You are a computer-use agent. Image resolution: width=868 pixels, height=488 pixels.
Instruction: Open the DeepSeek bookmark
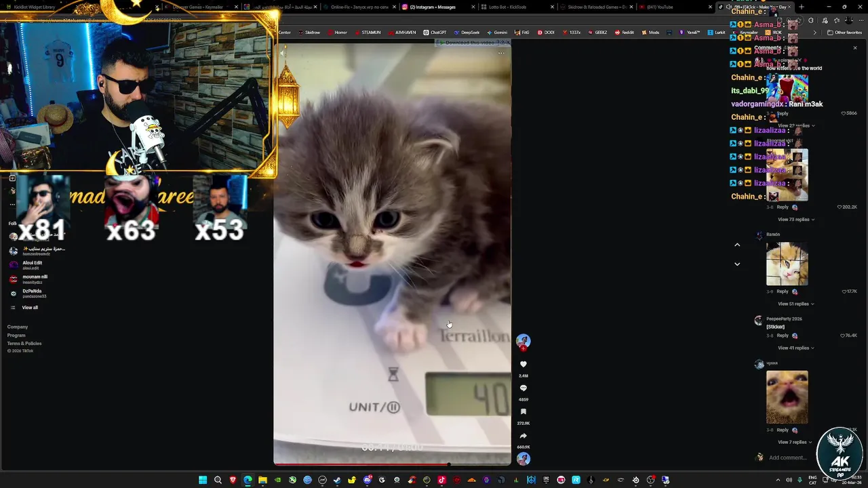467,33
